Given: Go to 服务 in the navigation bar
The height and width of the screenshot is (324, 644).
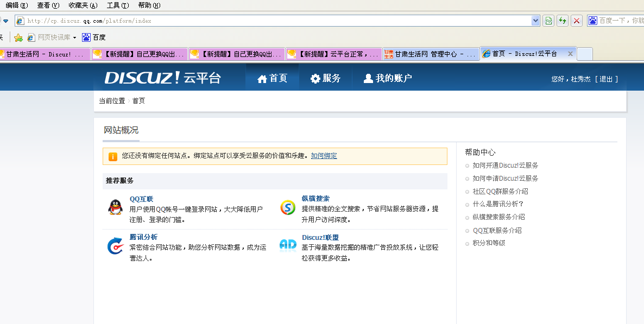Looking at the screenshot, I should click(x=325, y=78).
